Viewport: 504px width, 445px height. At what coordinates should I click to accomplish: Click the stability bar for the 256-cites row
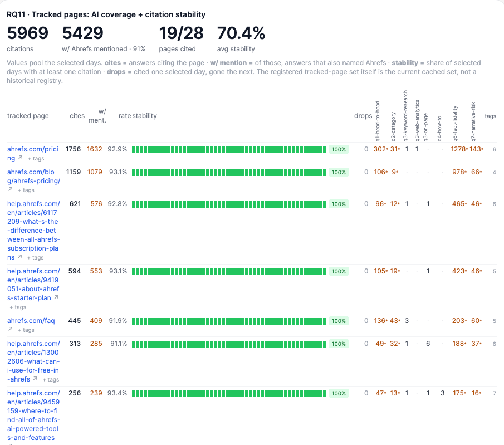(229, 393)
